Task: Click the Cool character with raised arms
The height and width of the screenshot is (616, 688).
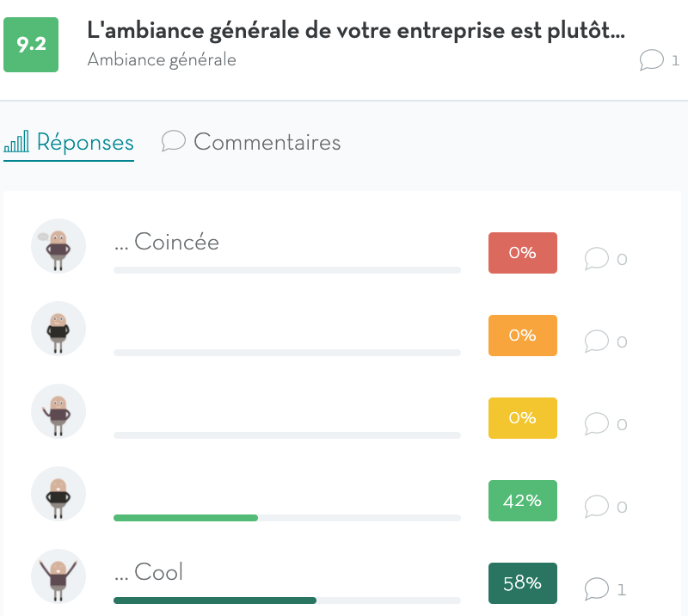Action: [58, 576]
